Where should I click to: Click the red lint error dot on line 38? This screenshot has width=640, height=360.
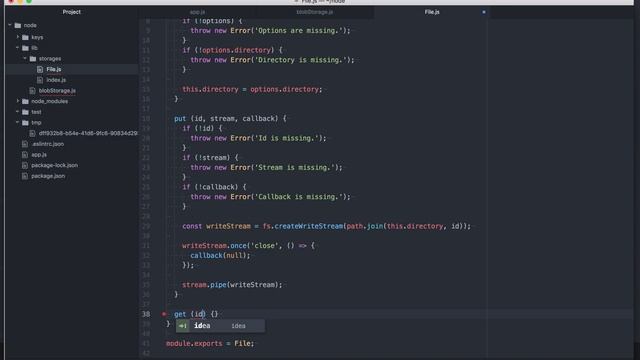[x=164, y=314]
